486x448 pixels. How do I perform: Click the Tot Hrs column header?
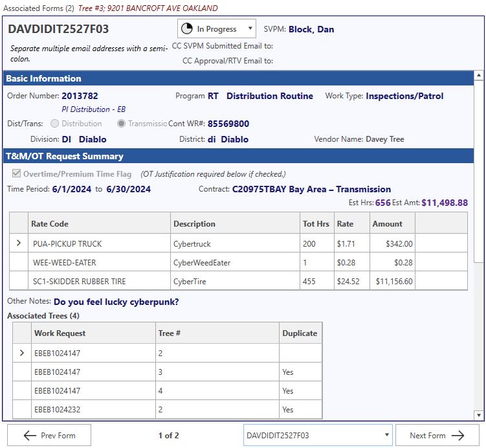pyautogui.click(x=316, y=224)
